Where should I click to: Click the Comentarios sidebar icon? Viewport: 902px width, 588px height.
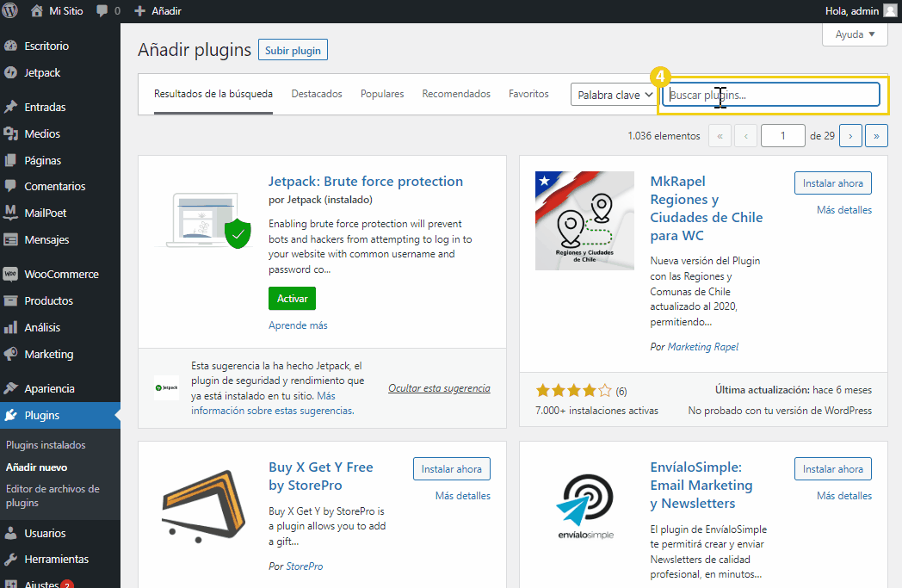coord(10,186)
